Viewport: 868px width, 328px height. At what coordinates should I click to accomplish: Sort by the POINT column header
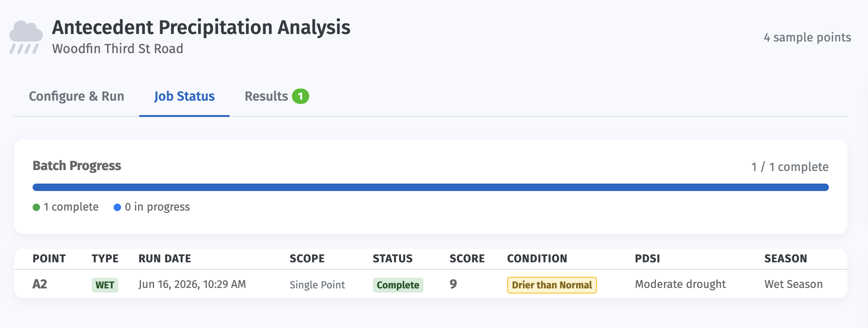(49, 259)
